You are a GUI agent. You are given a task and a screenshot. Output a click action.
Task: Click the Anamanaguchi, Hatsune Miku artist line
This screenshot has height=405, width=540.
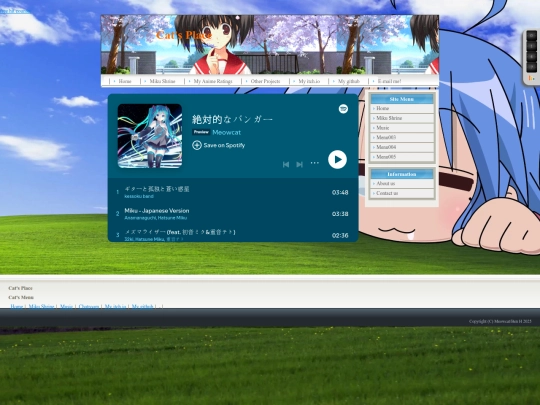(x=156, y=218)
